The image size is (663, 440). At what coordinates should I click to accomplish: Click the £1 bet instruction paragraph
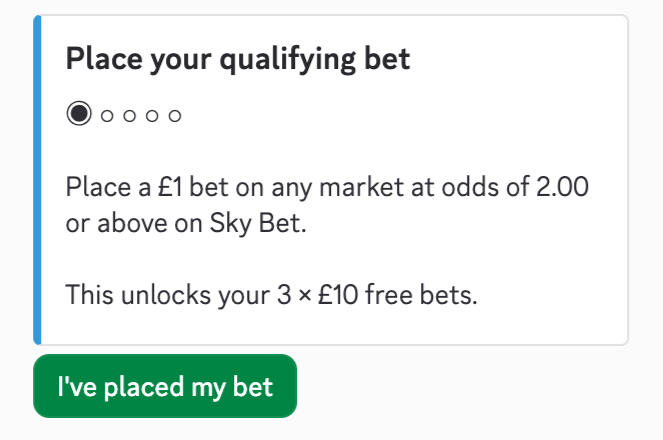(327, 205)
